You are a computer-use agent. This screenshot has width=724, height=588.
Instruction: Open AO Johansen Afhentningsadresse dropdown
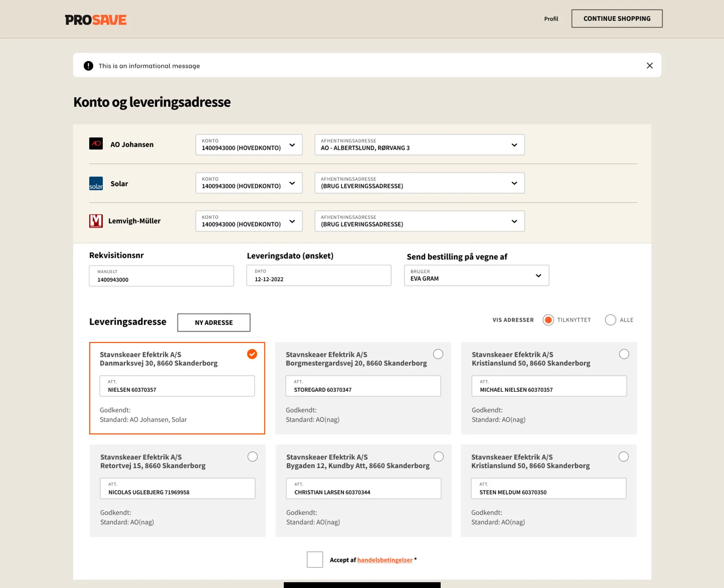[419, 145]
